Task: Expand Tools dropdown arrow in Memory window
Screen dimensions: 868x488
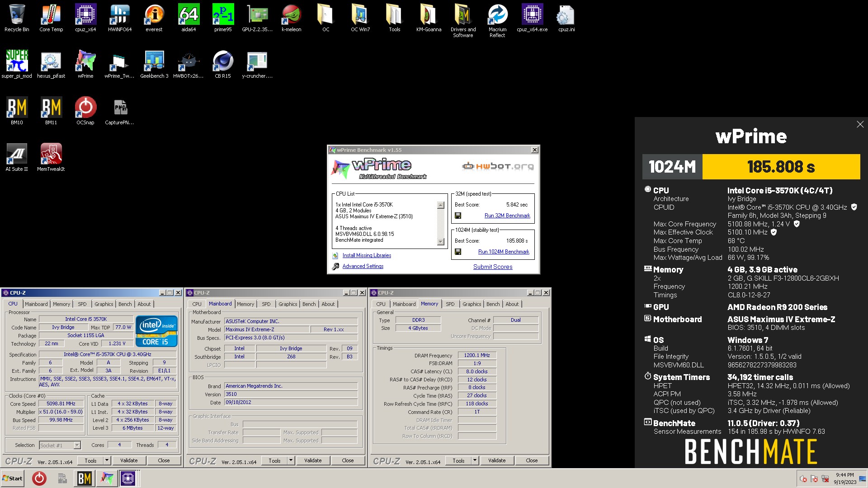Action: 475,460
